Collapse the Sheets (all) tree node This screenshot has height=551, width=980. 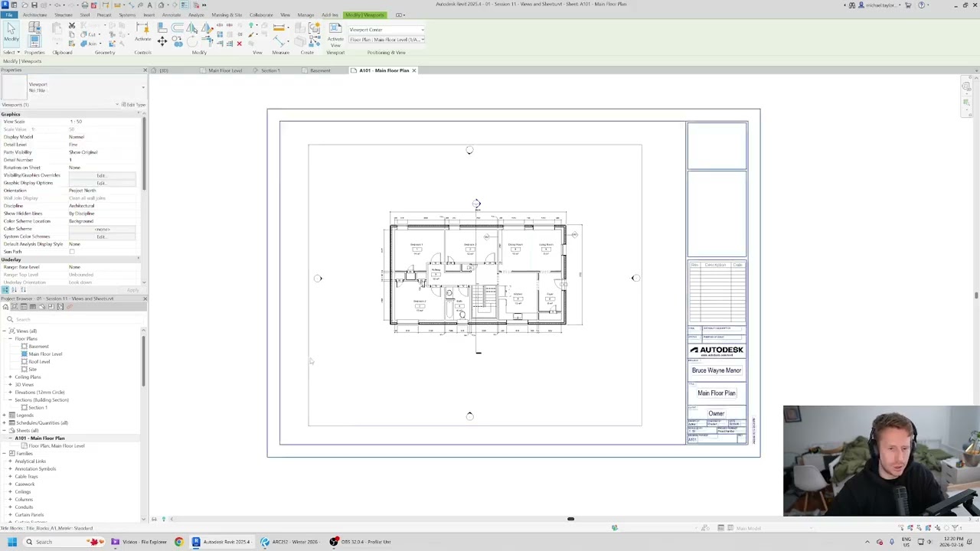pos(5,430)
